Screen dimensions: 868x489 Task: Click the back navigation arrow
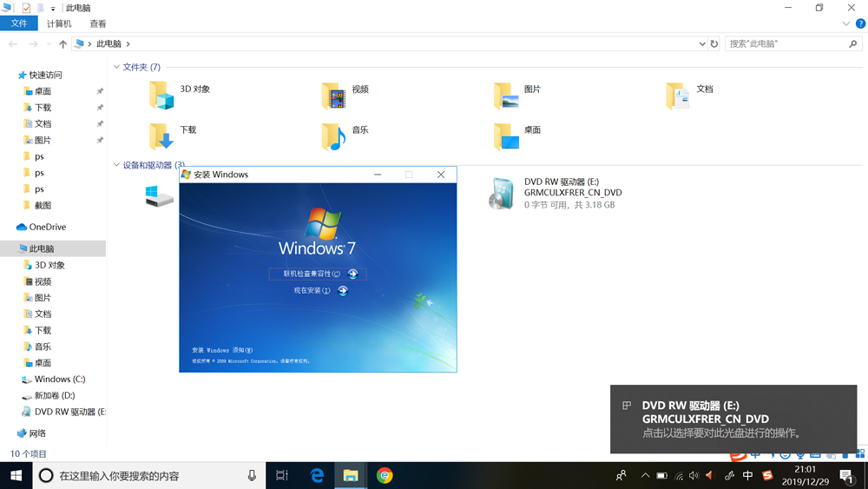pyautogui.click(x=13, y=43)
